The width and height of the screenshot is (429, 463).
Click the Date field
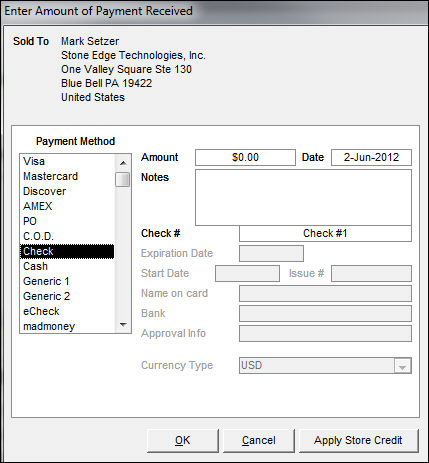(x=371, y=157)
